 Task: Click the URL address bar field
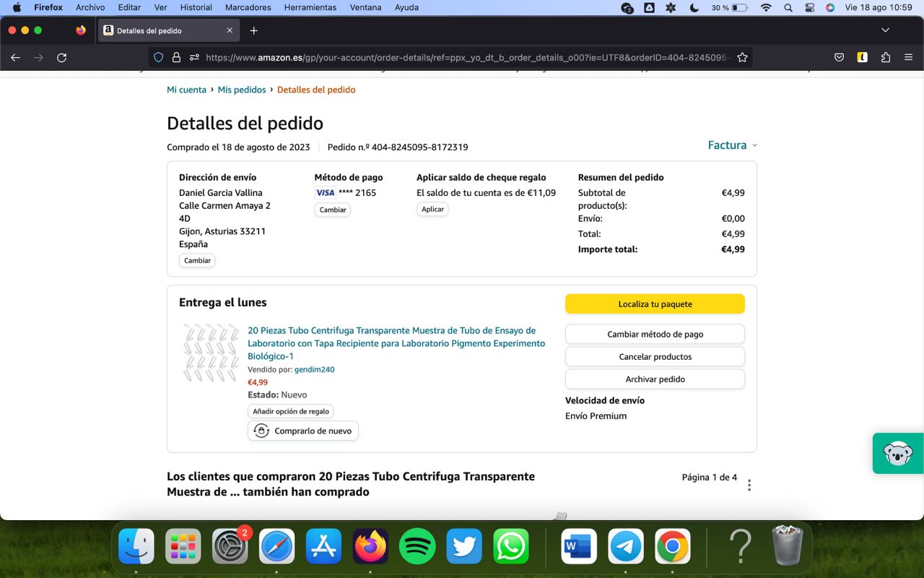click(462, 58)
